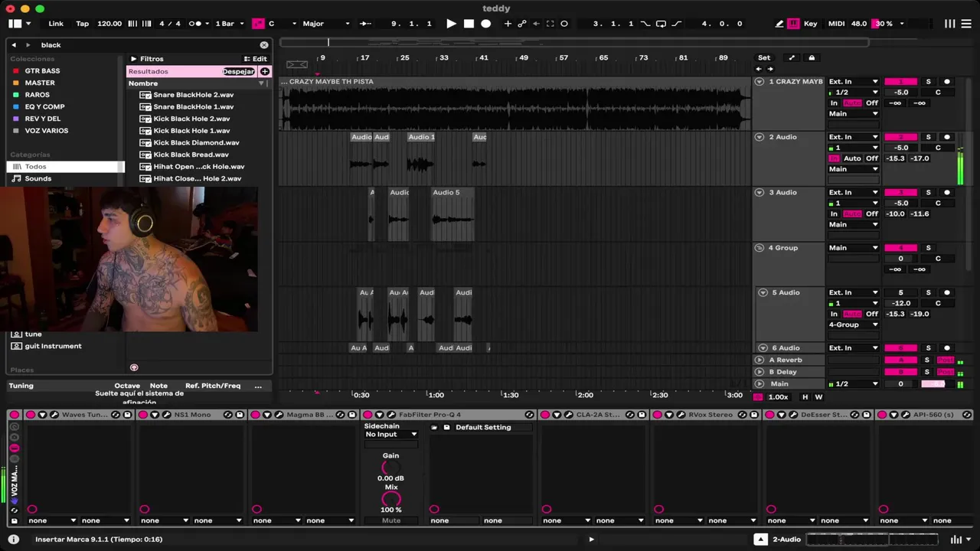Click the Next Locator arrow
This screenshot has height=551, width=980.
tap(770, 69)
